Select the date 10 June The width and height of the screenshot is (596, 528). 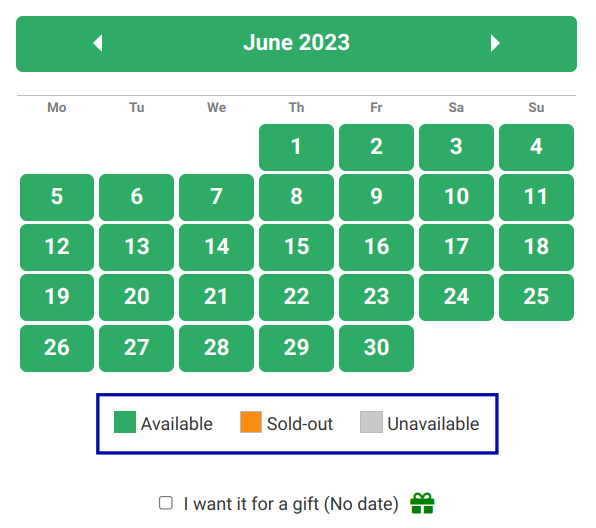[x=457, y=197]
